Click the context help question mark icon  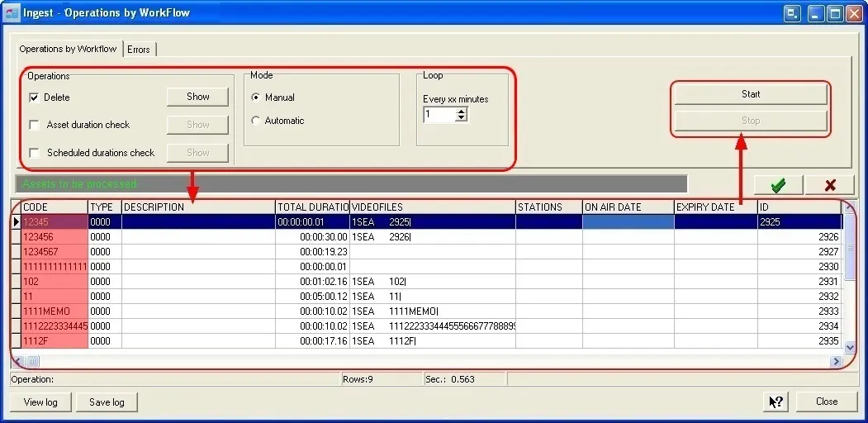pyautogui.click(x=776, y=402)
